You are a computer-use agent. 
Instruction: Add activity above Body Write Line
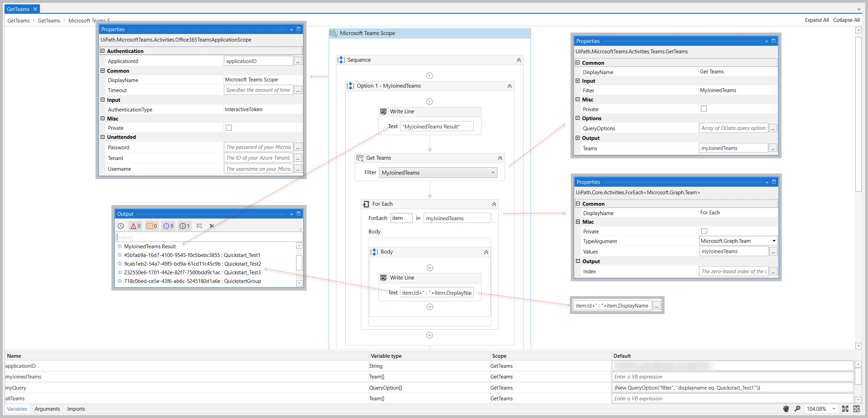point(430,268)
